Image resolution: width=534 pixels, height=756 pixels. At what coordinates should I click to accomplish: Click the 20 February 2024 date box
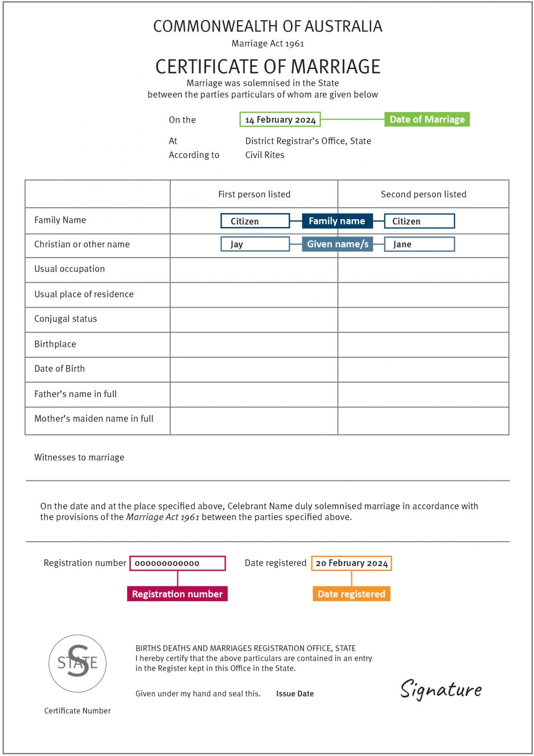[351, 563]
